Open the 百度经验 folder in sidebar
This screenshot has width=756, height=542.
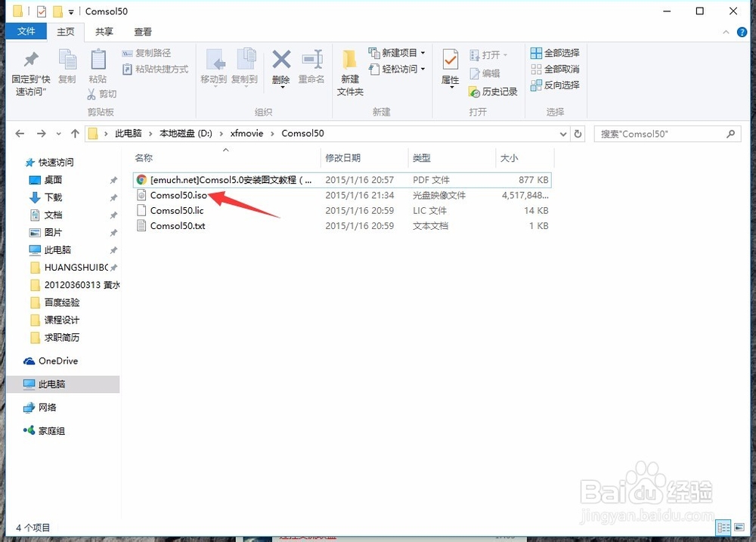click(x=62, y=302)
